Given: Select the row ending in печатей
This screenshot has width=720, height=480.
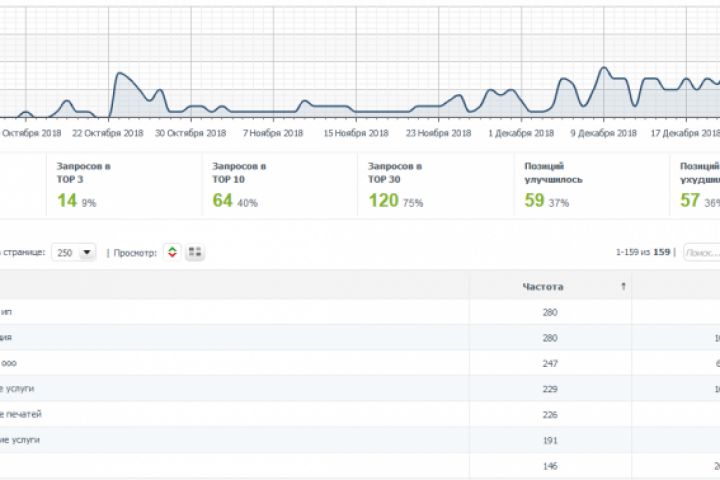Looking at the screenshot, I should pos(360,414).
